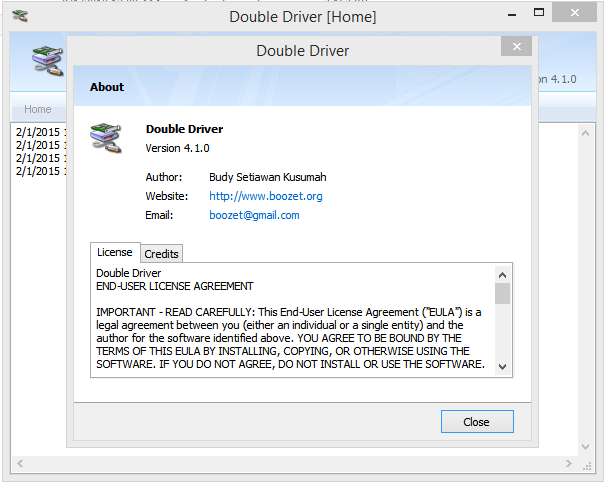Click the author name Budy Setiawan Kusumah

point(268,177)
